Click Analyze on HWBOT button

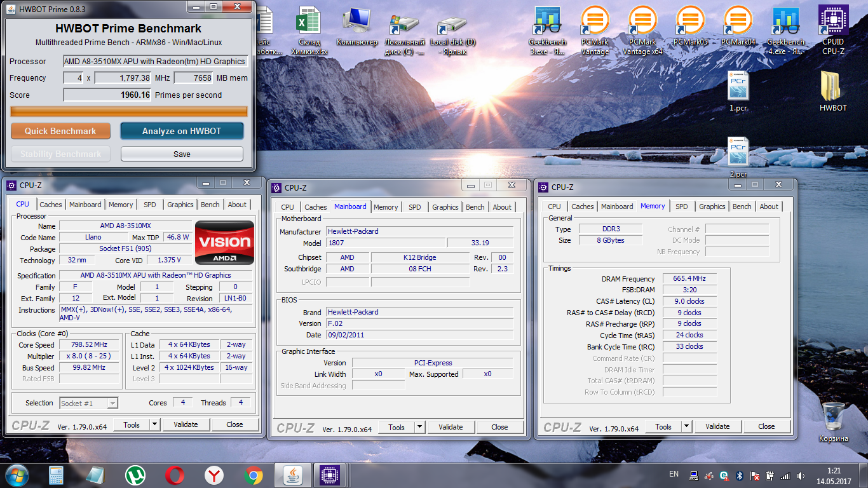point(182,131)
